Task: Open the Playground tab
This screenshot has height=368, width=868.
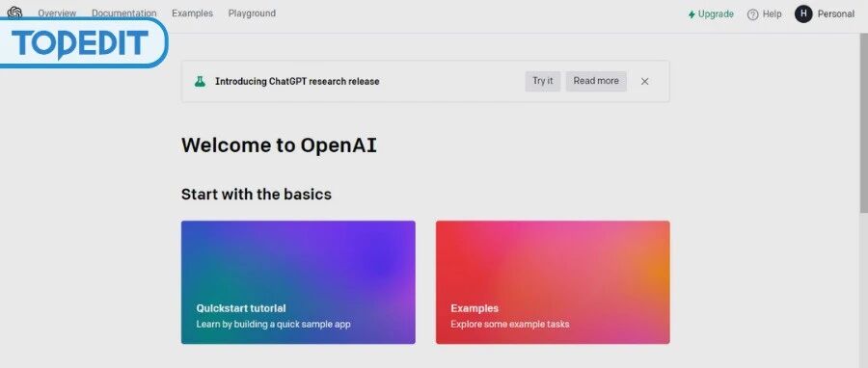Action: coord(252,13)
